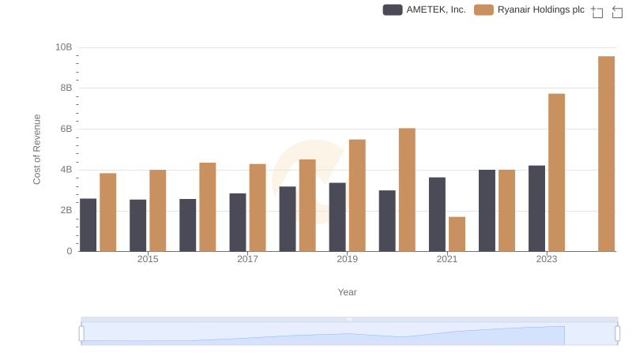Click the '2019' x-axis label

tap(347, 259)
